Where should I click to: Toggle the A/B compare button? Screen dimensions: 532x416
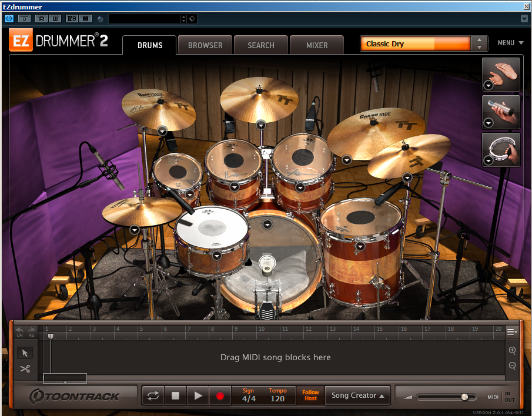click(x=72, y=19)
